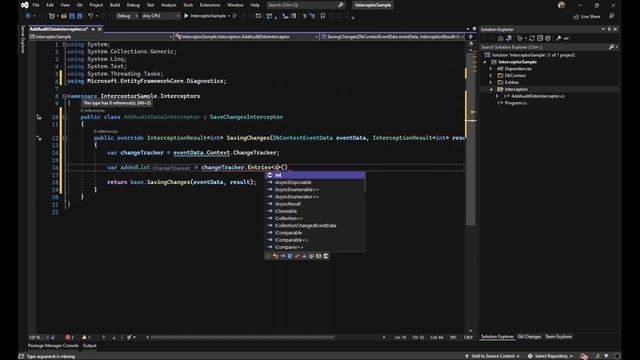Open the Package Manager Console tab
The height and width of the screenshot is (360, 640).
[x=53, y=346]
